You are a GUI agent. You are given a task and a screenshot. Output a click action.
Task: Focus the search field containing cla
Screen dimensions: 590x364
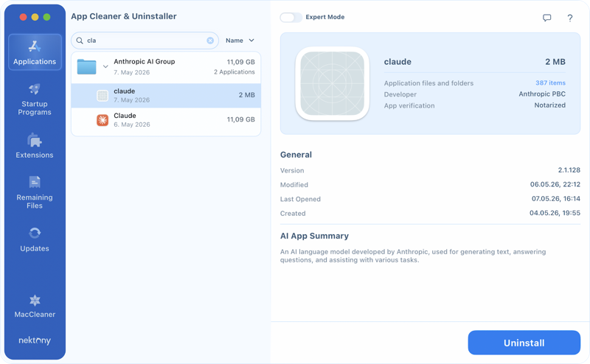click(x=145, y=41)
